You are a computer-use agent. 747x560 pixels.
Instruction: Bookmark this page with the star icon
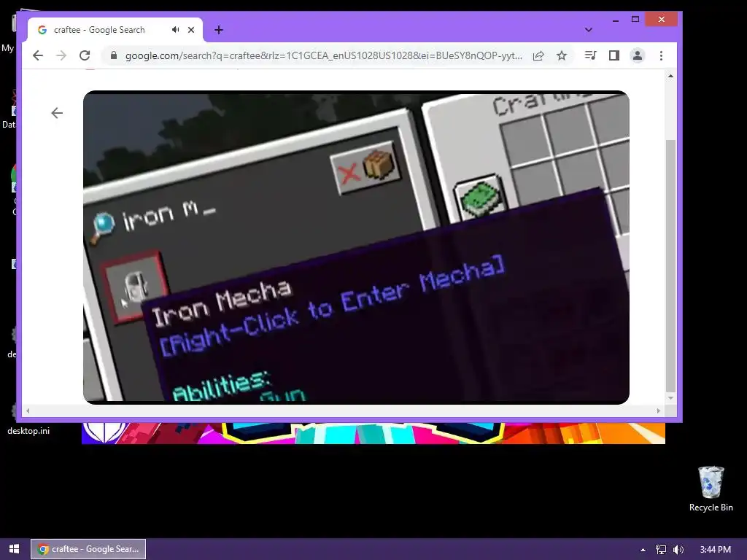[562, 55]
